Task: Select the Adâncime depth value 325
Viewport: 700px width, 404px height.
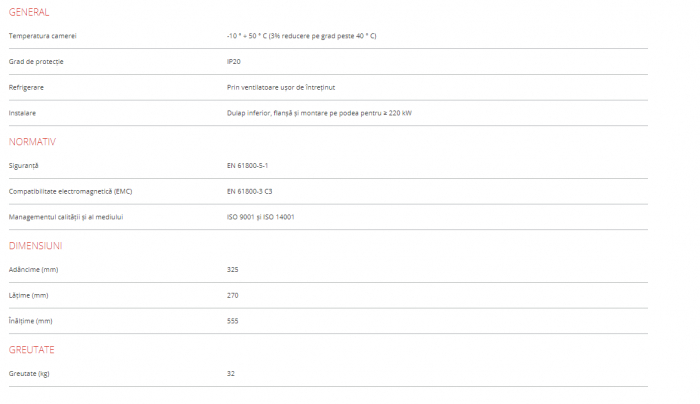Action: tap(233, 269)
